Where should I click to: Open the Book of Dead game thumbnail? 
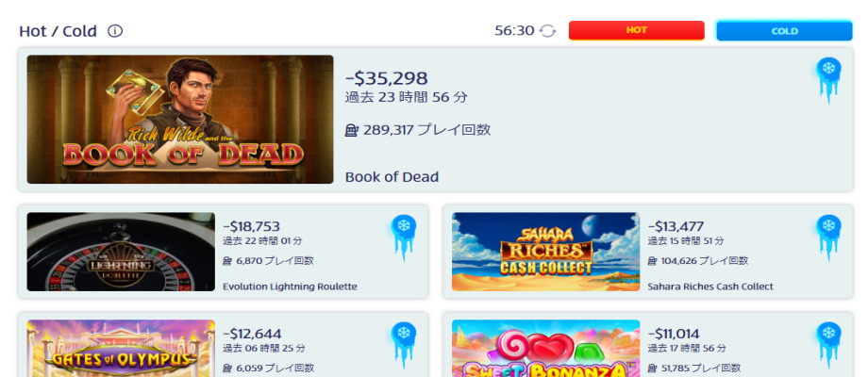click(x=180, y=120)
